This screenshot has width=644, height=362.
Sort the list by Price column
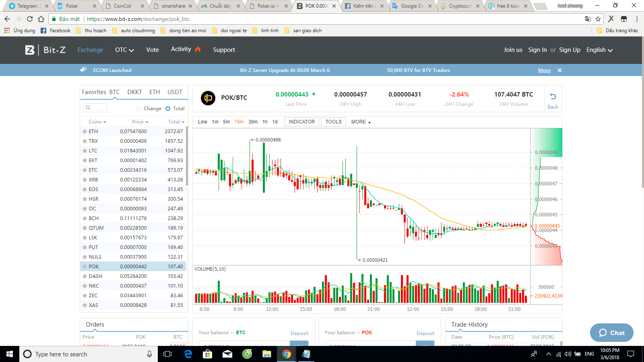point(140,122)
